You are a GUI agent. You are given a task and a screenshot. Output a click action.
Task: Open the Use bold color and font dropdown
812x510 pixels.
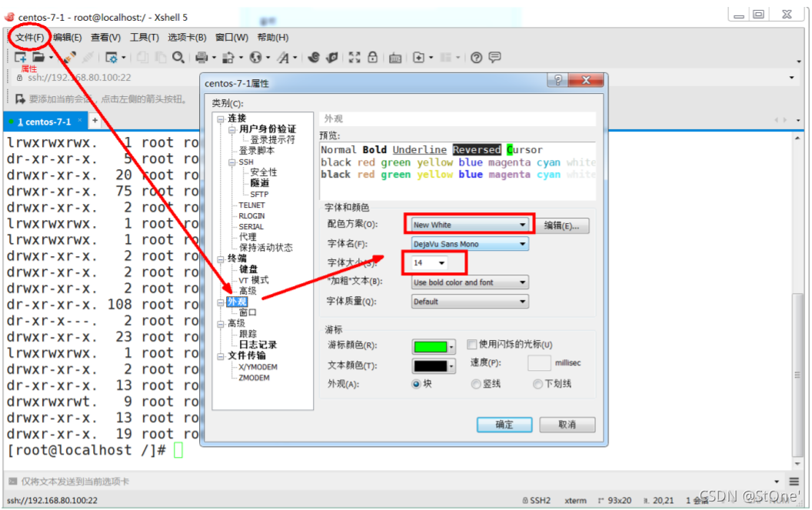470,282
